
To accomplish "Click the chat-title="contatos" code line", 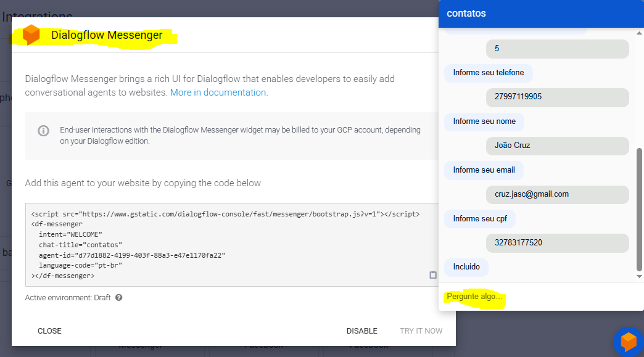I will coord(80,245).
